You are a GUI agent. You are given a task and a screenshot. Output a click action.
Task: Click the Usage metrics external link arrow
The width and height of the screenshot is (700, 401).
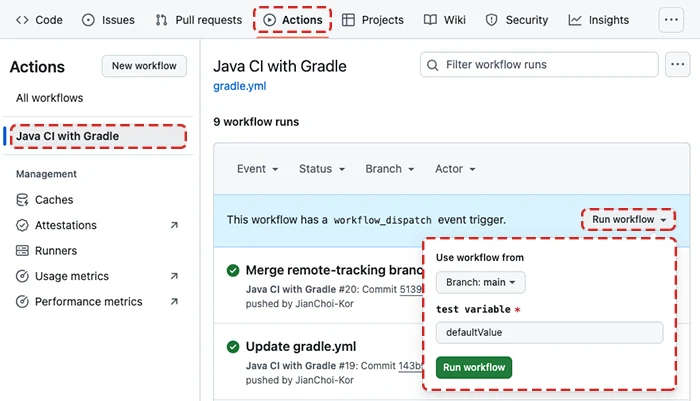coord(174,276)
